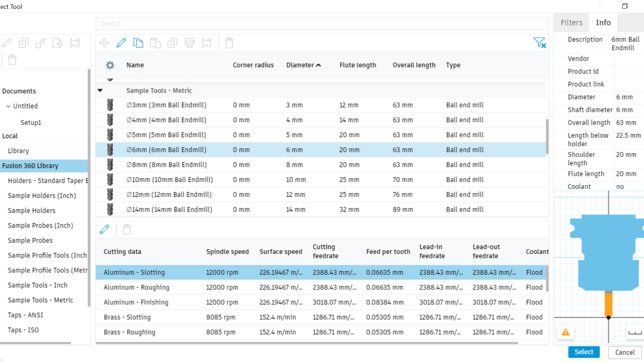Clear active filters with the filter-x icon
Screen dimensions: 644x362
(540, 43)
